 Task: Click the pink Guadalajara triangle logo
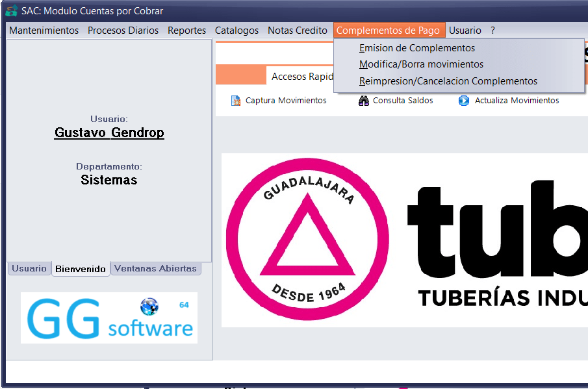[x=300, y=239]
